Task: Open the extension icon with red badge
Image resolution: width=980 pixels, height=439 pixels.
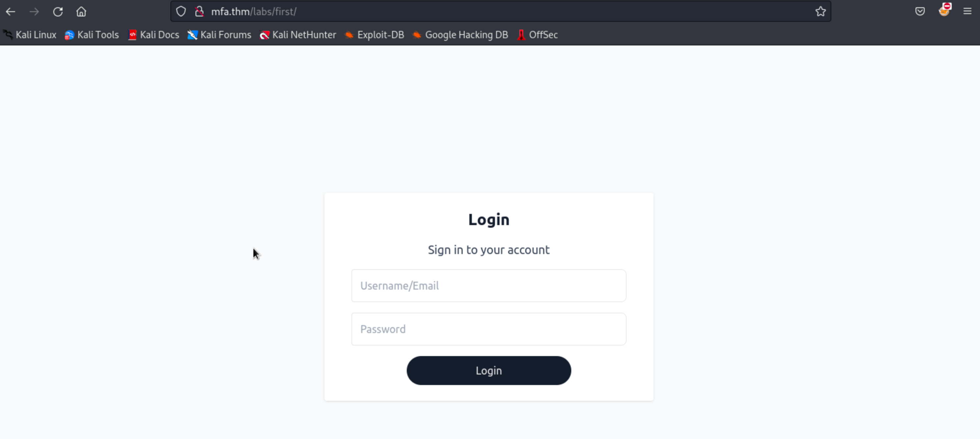Action: pyautogui.click(x=944, y=11)
